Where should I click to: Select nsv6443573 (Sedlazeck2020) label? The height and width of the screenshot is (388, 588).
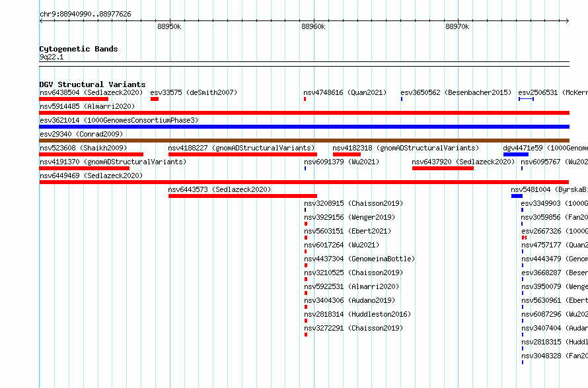point(219,189)
